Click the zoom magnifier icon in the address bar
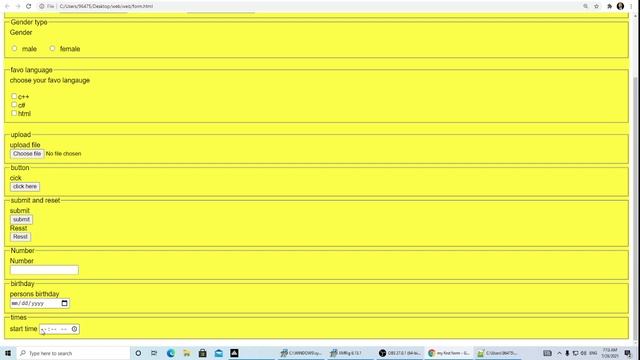 tap(585, 6)
